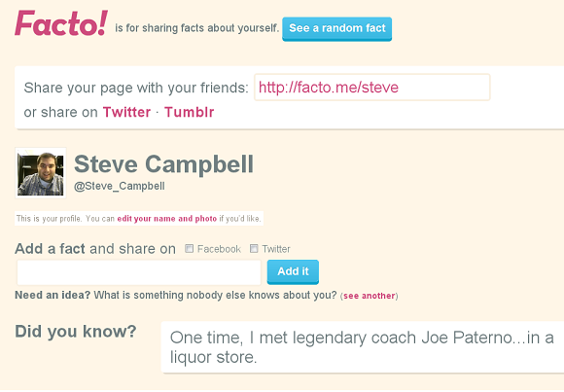
Task: Open Steve Campbell's profile photo
Action: 41,173
